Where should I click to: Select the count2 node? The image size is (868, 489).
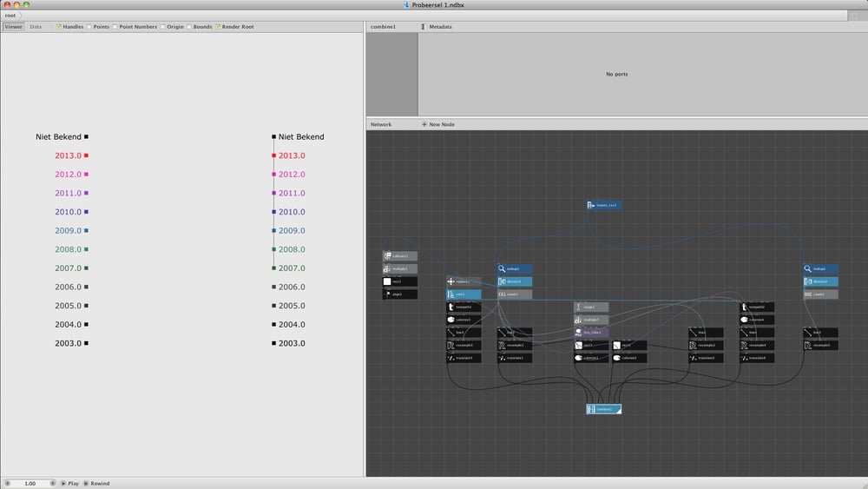click(820, 294)
